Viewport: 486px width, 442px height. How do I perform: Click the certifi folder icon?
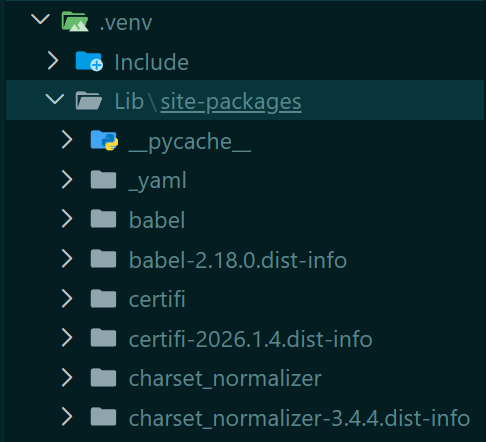103,298
